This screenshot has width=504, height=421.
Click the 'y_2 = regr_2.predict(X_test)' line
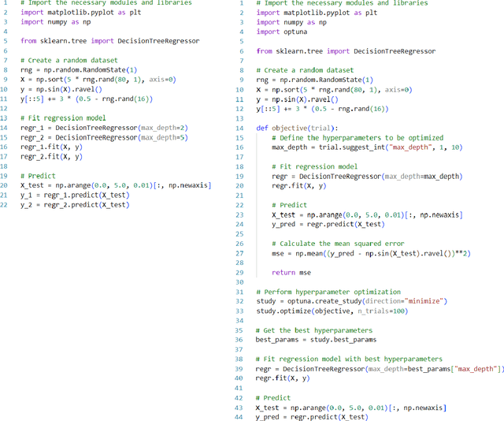[75, 205]
